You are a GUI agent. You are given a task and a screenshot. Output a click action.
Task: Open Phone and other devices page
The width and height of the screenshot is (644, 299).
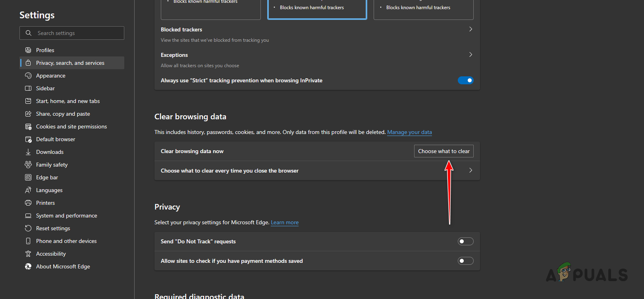point(72,241)
